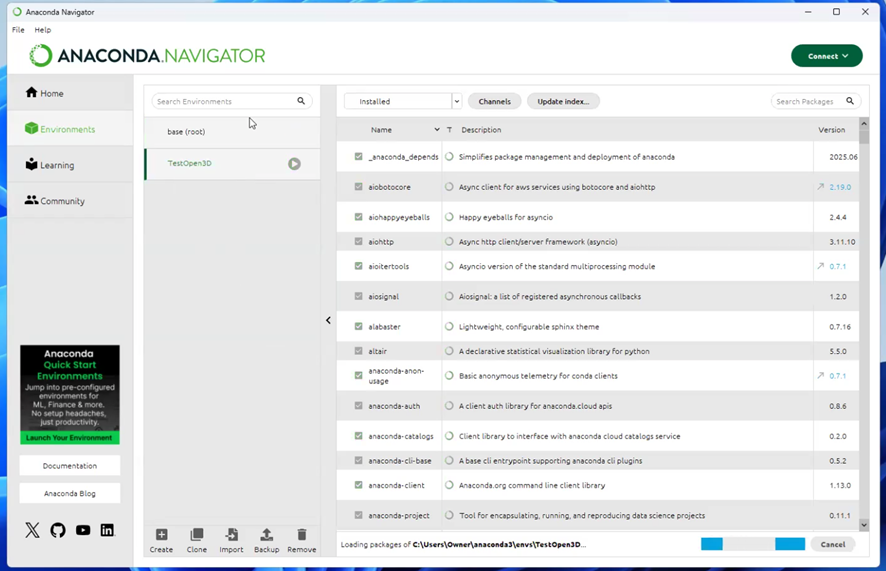Screen dimensions: 886x571
Task: Toggle the altair package checkbox
Action: click(358, 351)
